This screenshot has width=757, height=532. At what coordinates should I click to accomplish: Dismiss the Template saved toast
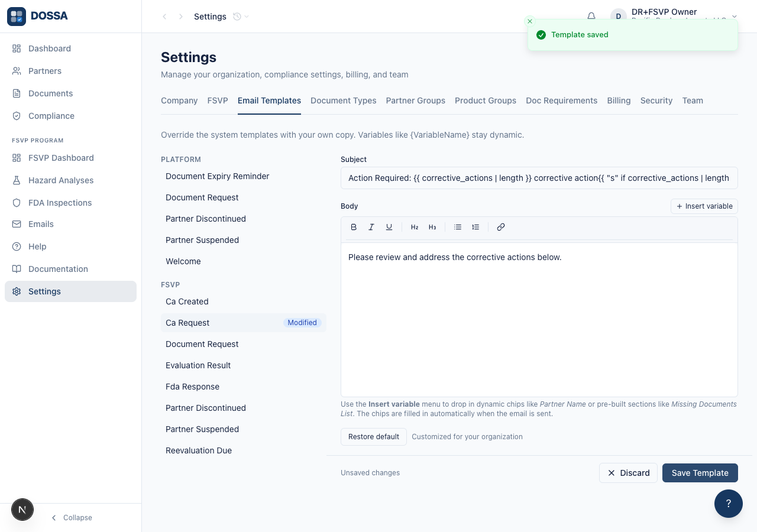point(530,21)
